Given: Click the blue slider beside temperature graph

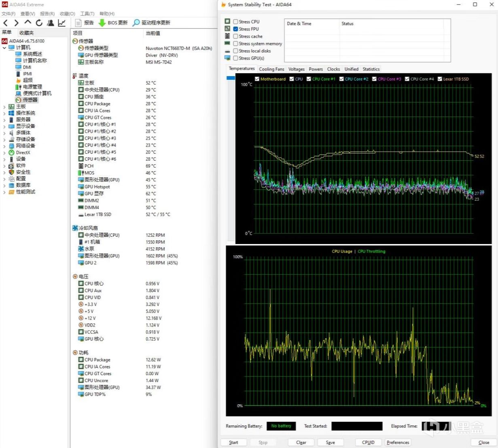Looking at the screenshot, I should pos(231,78).
